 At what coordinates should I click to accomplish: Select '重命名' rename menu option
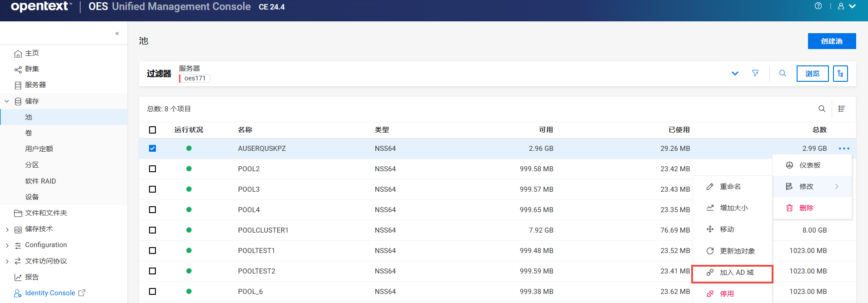730,187
